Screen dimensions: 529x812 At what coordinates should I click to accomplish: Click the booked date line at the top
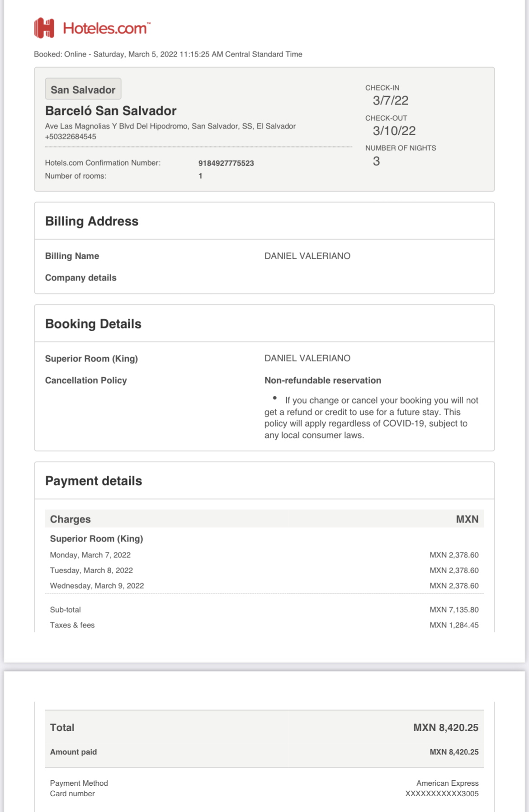(x=168, y=54)
